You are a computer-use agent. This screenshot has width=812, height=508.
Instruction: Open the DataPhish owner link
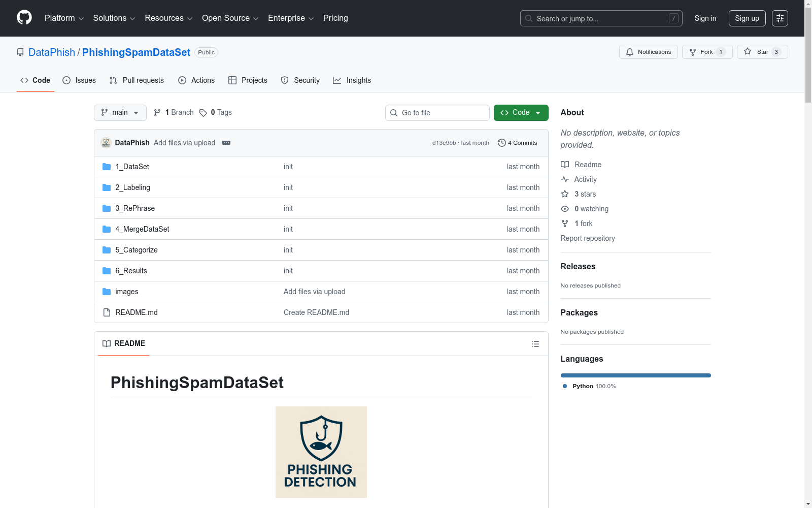[52, 52]
